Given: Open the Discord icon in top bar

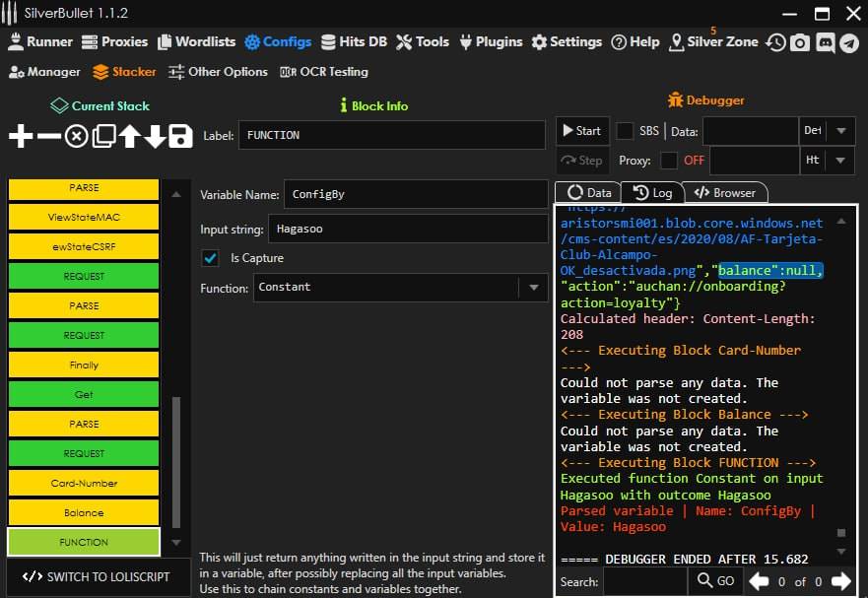Looking at the screenshot, I should coord(825,42).
